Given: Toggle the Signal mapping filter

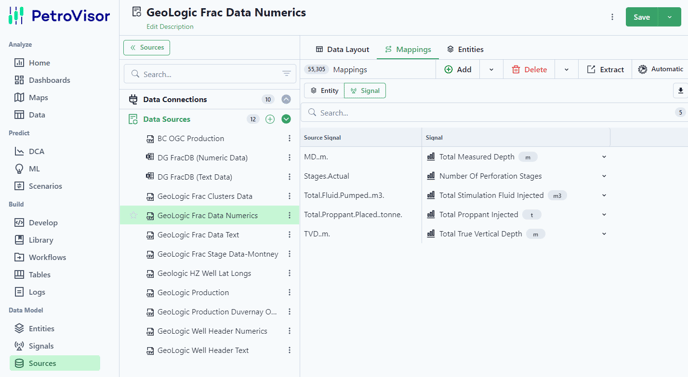Looking at the screenshot, I should (365, 90).
